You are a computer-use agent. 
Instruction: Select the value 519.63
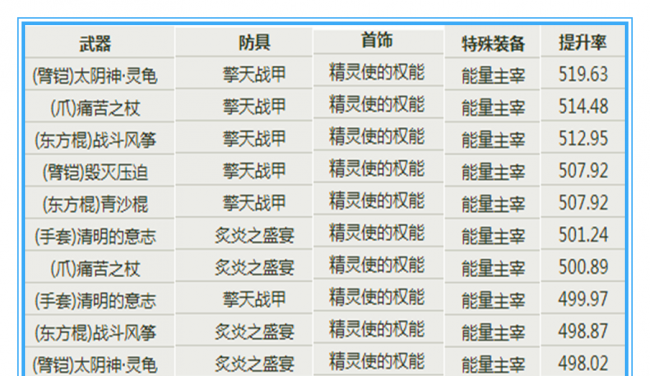(583, 74)
